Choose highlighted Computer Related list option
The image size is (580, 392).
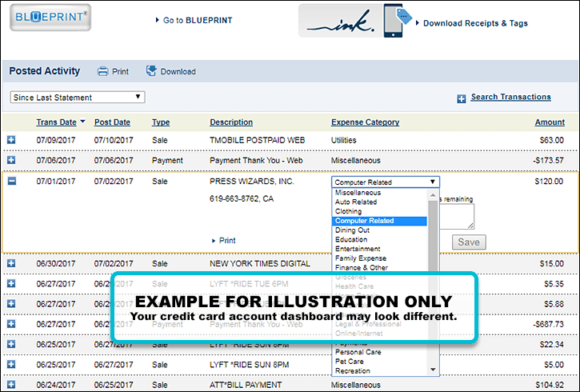coord(379,221)
